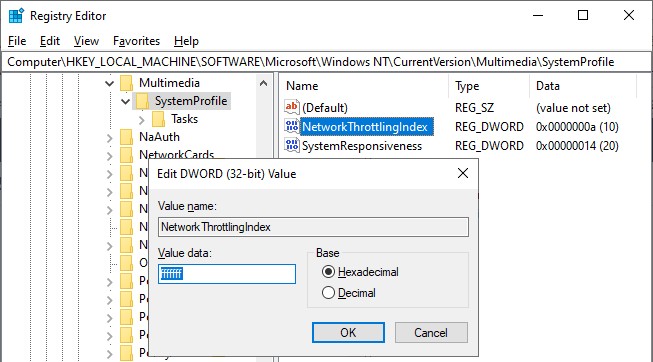Click the (value not set) data cell
The width and height of the screenshot is (653, 362).
pyautogui.click(x=573, y=108)
